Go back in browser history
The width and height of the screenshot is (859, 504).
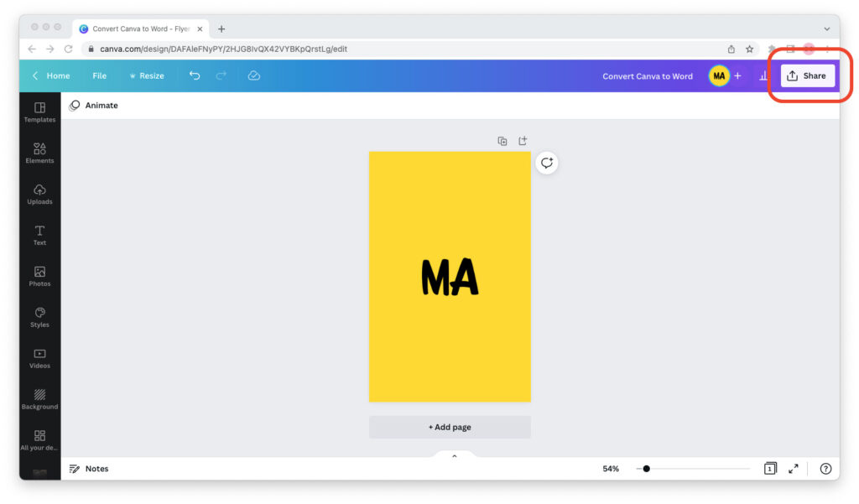click(32, 49)
